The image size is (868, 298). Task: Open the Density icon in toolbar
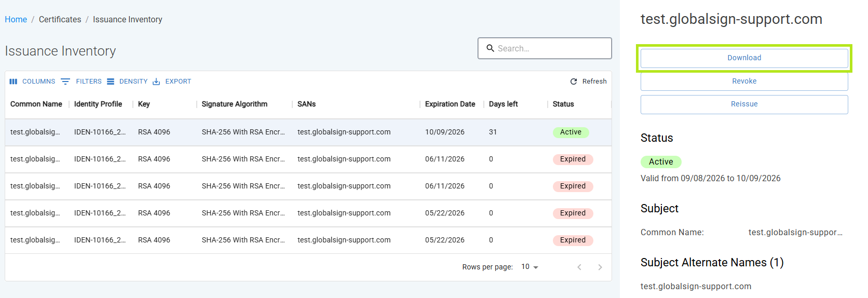click(111, 82)
